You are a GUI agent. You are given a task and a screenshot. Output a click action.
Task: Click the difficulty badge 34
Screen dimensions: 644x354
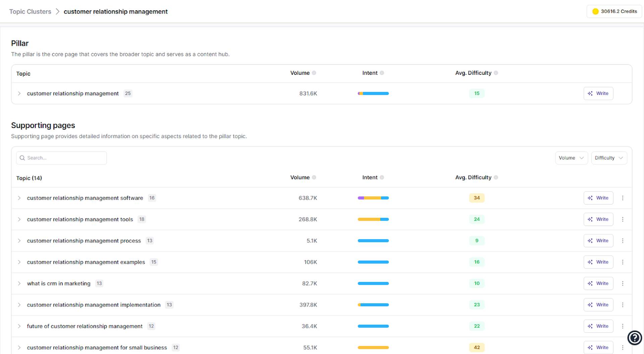tap(477, 198)
